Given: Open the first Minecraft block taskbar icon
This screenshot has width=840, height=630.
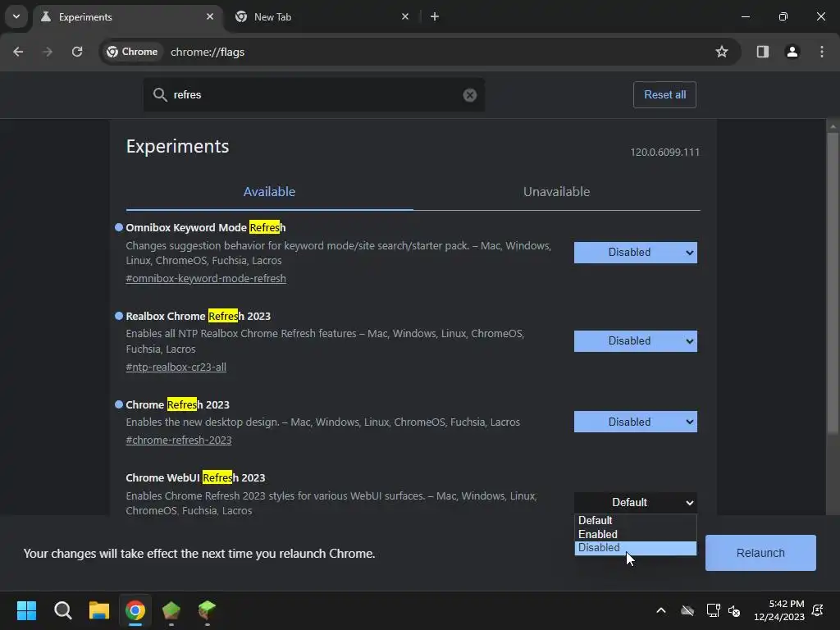Looking at the screenshot, I should [171, 610].
